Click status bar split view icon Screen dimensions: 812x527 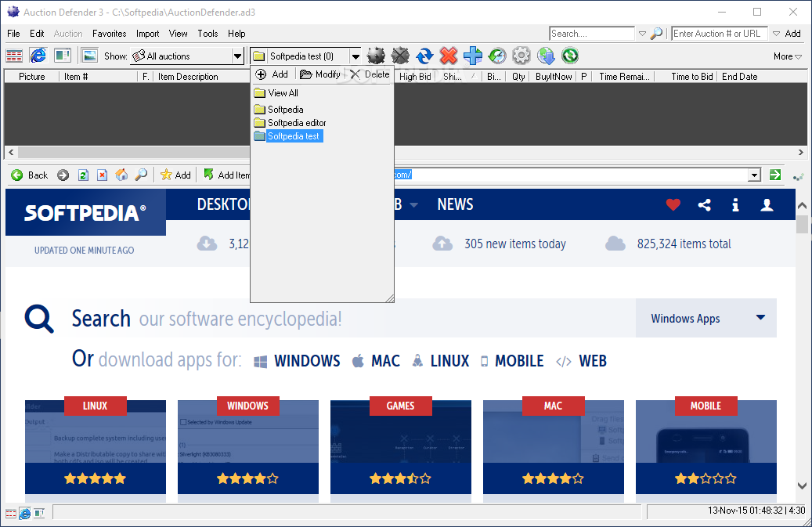39,514
